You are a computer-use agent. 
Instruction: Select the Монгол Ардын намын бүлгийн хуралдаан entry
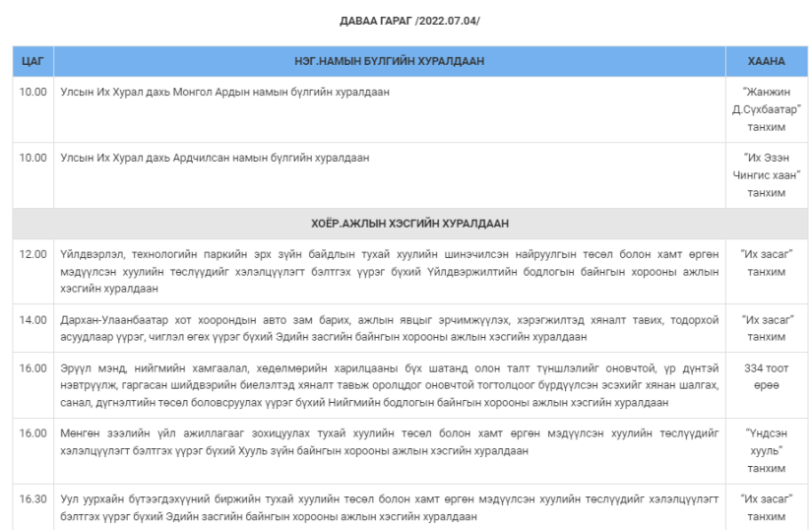click(224, 92)
